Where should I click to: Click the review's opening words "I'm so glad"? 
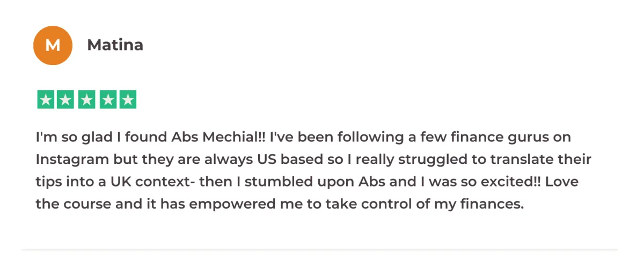[x=71, y=138]
